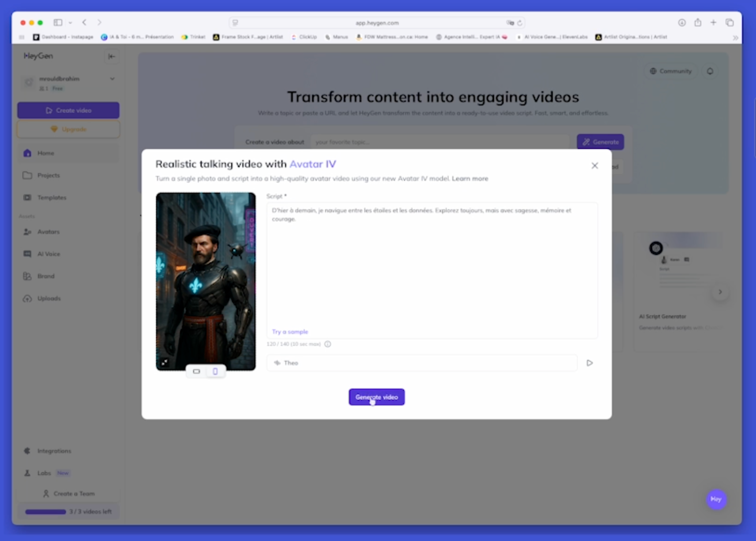Viewport: 756px width, 541px height.
Task: Click the Try a sample link
Action: 290,332
